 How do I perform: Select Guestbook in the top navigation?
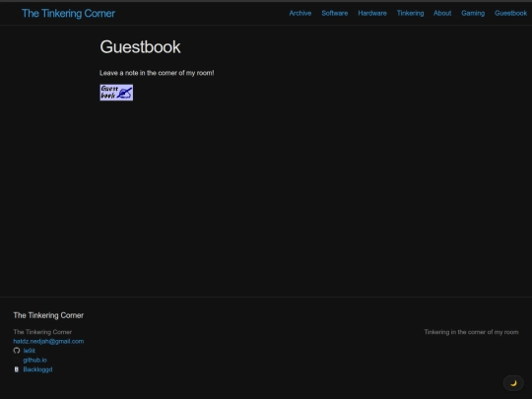pyautogui.click(x=510, y=13)
